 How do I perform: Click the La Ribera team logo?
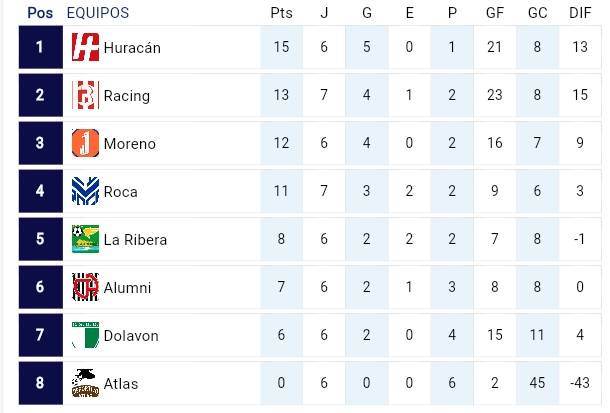pyautogui.click(x=86, y=240)
